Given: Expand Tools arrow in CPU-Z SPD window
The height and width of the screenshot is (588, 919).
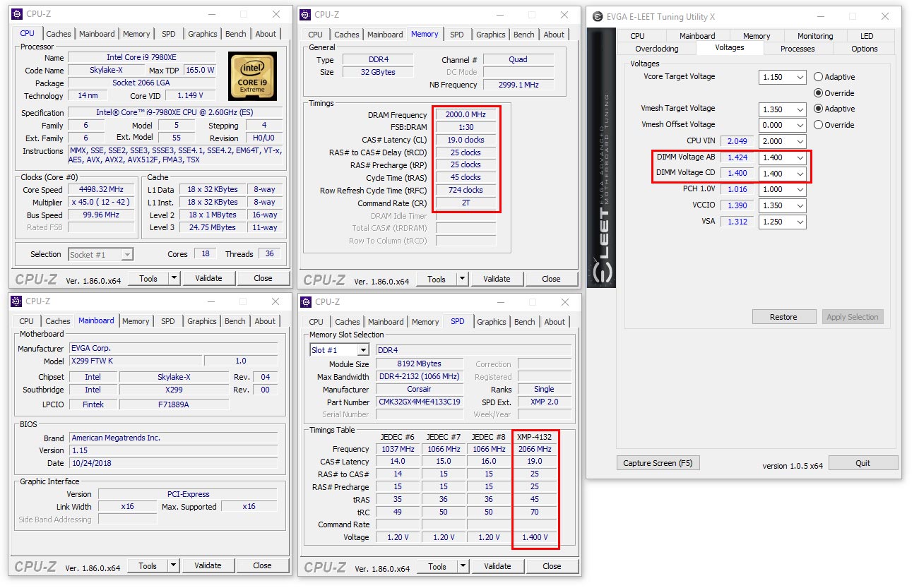Looking at the screenshot, I should click(x=463, y=566).
